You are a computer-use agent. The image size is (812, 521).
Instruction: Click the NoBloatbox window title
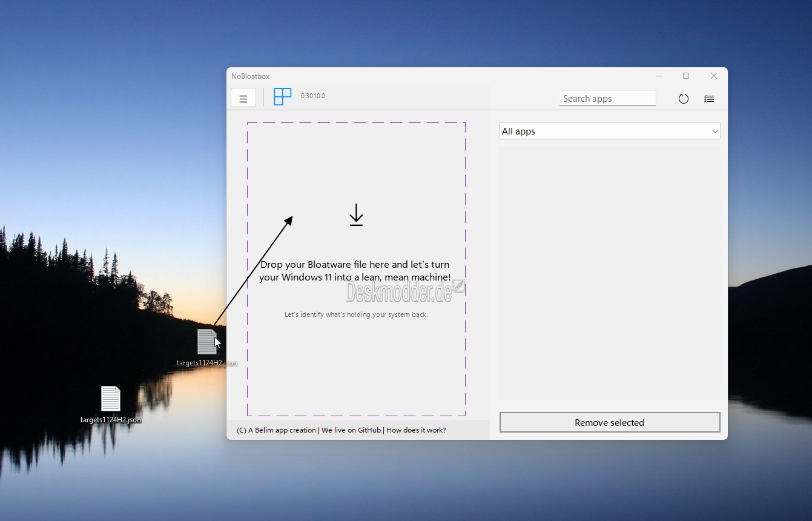point(250,76)
